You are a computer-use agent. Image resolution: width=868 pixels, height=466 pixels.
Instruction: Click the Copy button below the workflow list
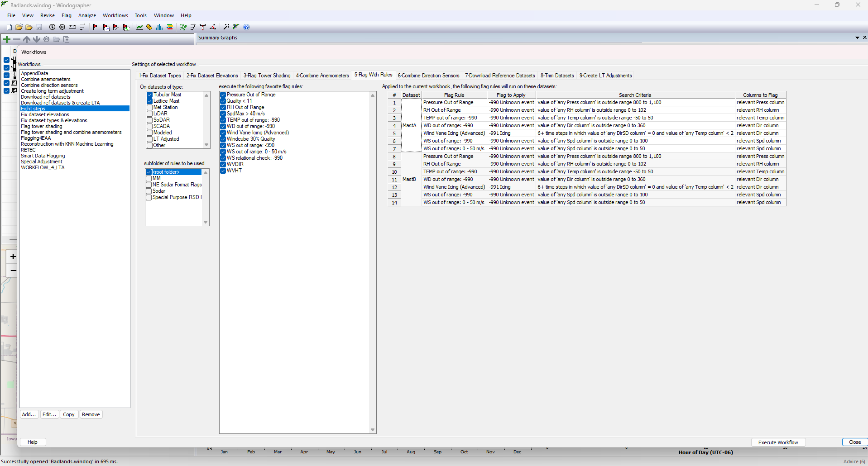tap(68, 414)
